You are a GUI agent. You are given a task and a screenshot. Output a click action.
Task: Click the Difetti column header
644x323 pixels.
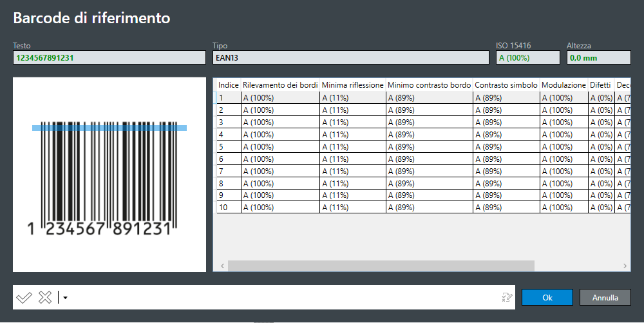[600, 85]
